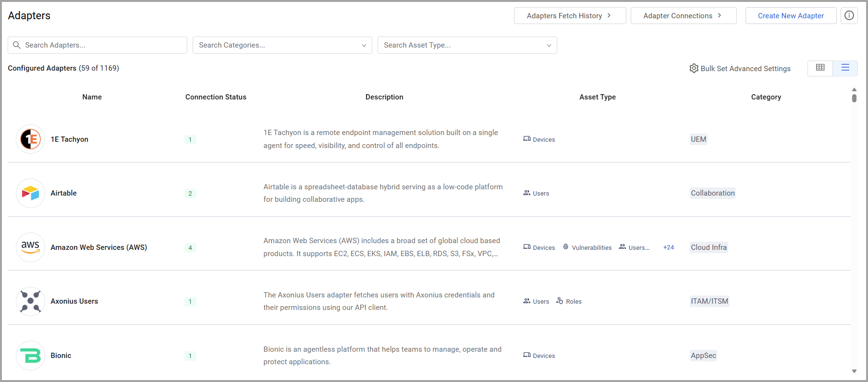The image size is (868, 382).
Task: Sort by Name column header
Action: [92, 97]
